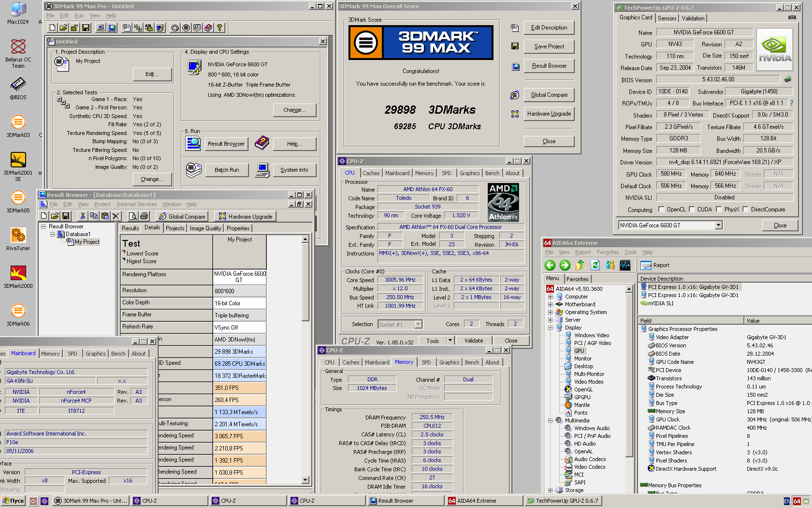Enable the OpenCL checkbox in GPU-Z

pos(661,209)
